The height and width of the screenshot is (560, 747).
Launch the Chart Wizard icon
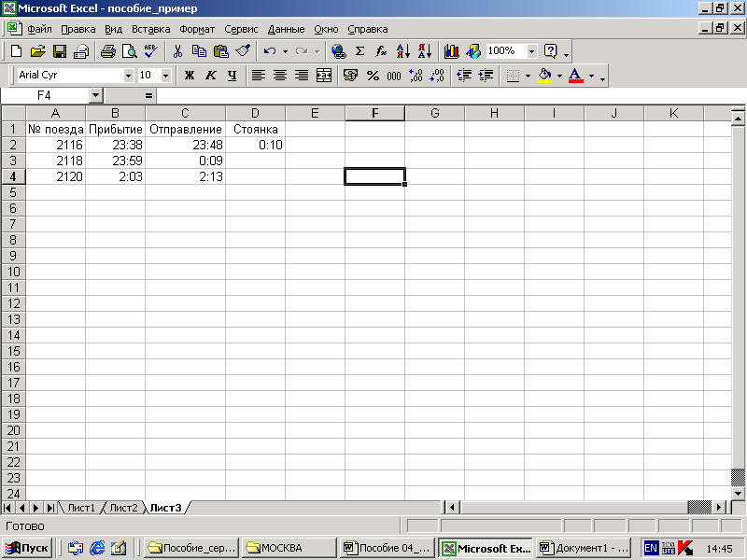point(451,51)
